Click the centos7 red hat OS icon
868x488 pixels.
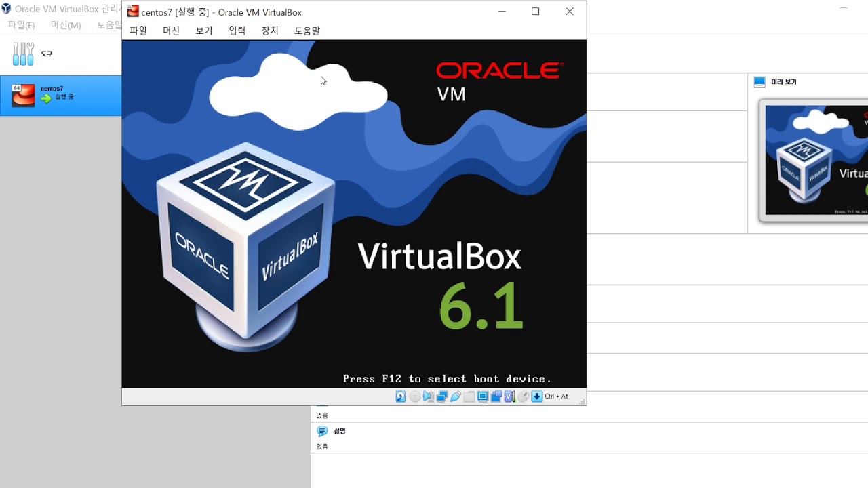tap(23, 96)
